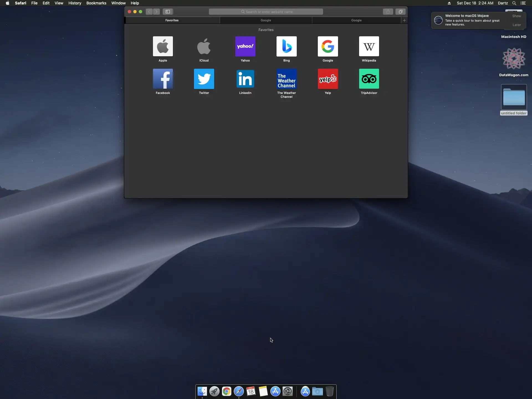Show the tab overview
This screenshot has height=399, width=532.
400,12
